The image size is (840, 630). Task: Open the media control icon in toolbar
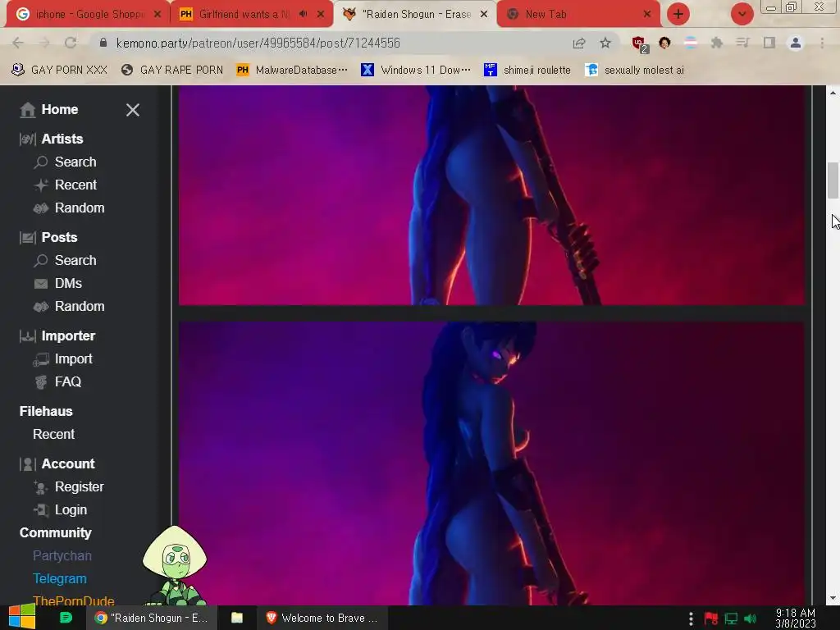click(x=742, y=43)
